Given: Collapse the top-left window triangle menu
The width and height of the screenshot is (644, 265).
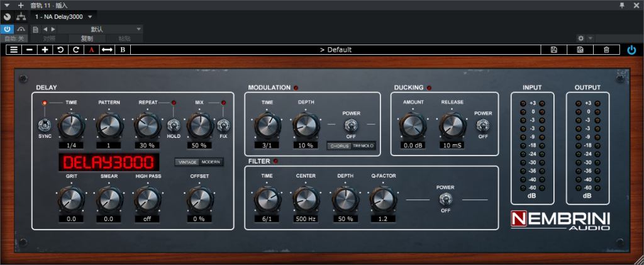Looking at the screenshot, I should point(6,5).
